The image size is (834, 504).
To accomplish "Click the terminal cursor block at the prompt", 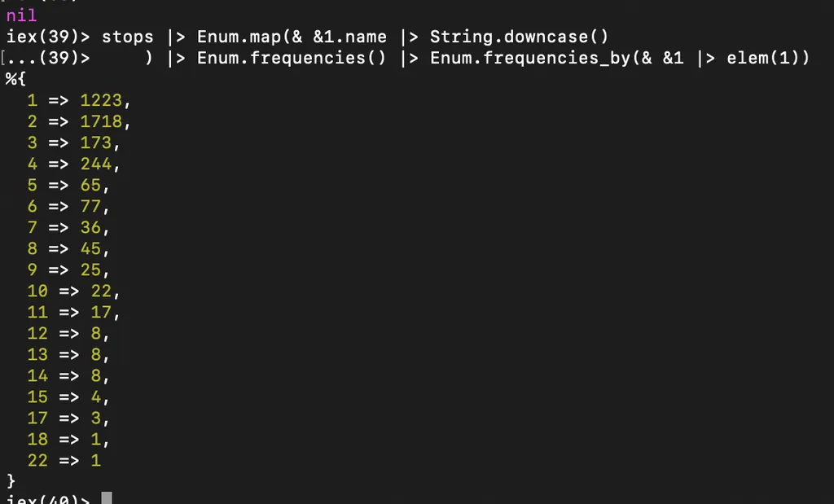I will 106,498.
